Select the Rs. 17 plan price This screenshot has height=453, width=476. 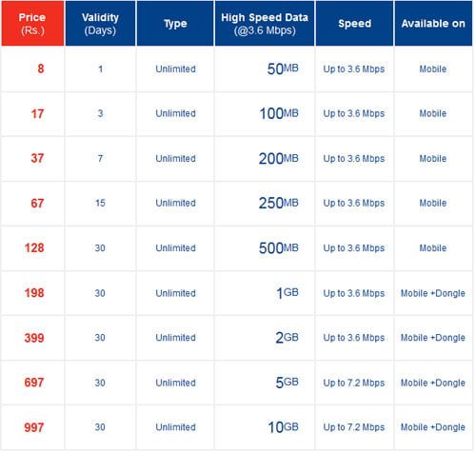click(37, 113)
